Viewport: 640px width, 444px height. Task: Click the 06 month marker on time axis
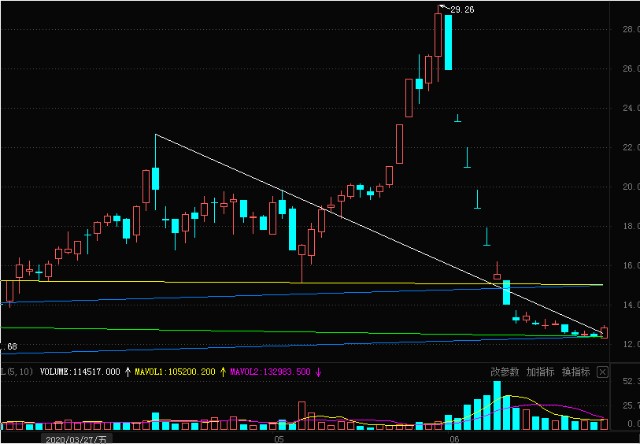pyautogui.click(x=453, y=438)
